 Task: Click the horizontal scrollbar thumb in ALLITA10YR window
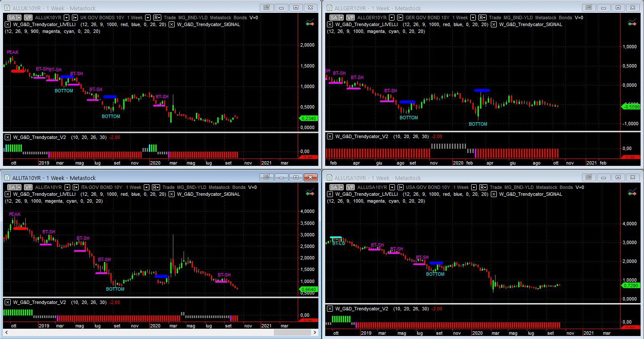point(292,332)
